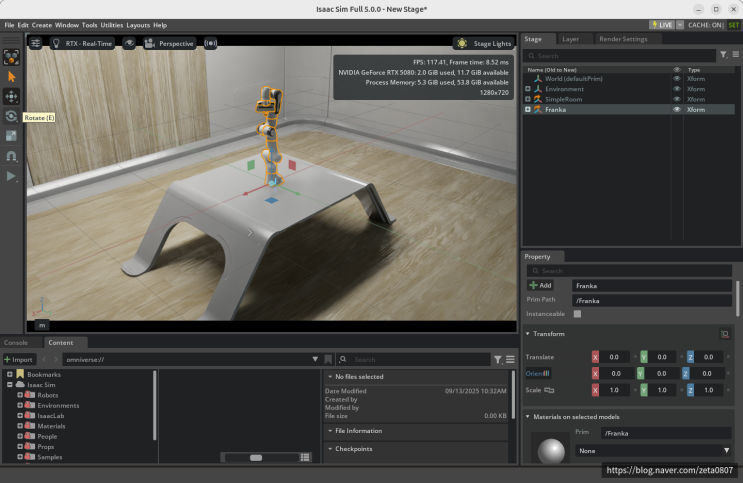Open Content browser options menu icon
The image size is (743, 483).
click(x=510, y=360)
